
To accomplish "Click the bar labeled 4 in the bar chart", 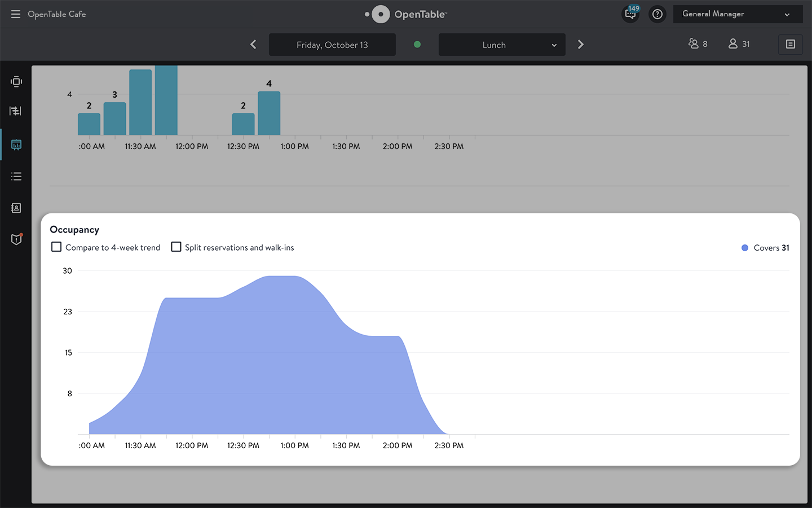I will click(x=269, y=113).
